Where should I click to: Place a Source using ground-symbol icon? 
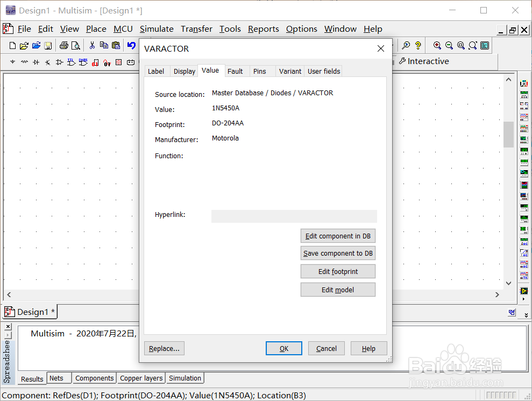pos(12,62)
